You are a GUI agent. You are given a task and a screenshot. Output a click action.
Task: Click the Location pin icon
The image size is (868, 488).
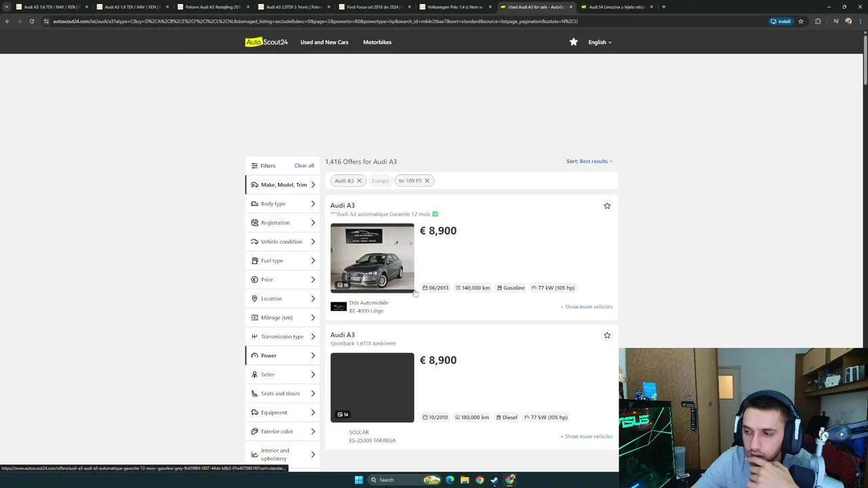pyautogui.click(x=254, y=298)
